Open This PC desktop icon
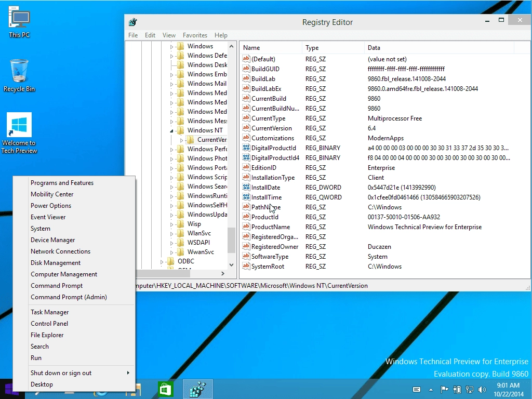The height and width of the screenshot is (399, 532). tap(19, 21)
